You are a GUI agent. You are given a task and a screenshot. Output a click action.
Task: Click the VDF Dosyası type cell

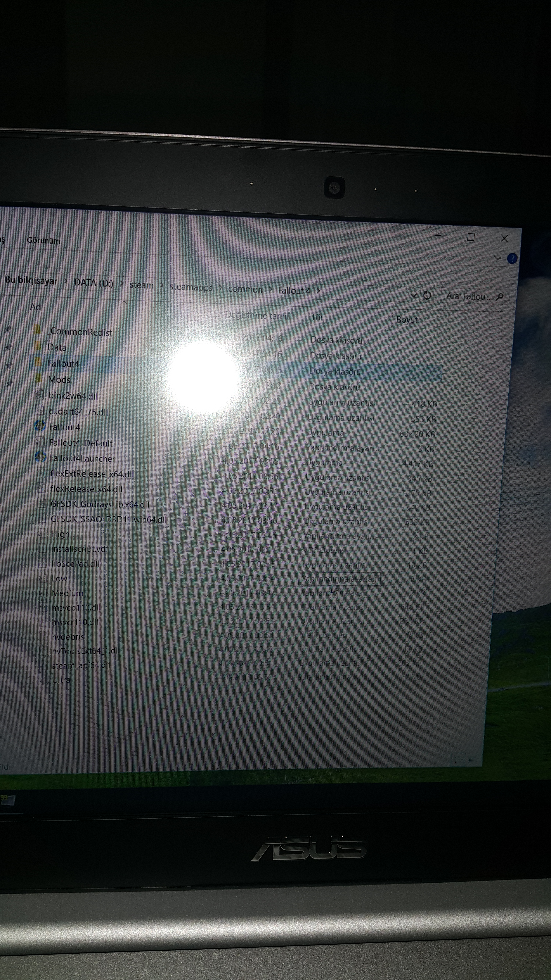pos(324,550)
